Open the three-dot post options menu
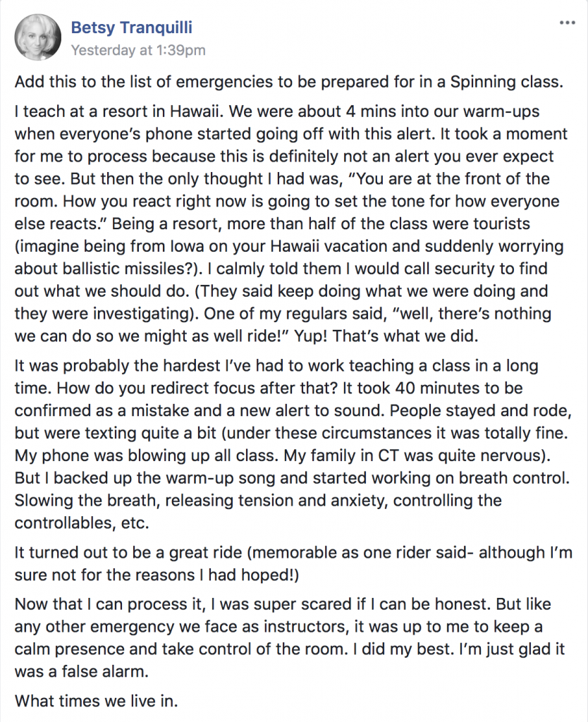Viewport: 588px width, 722px height. point(568,23)
